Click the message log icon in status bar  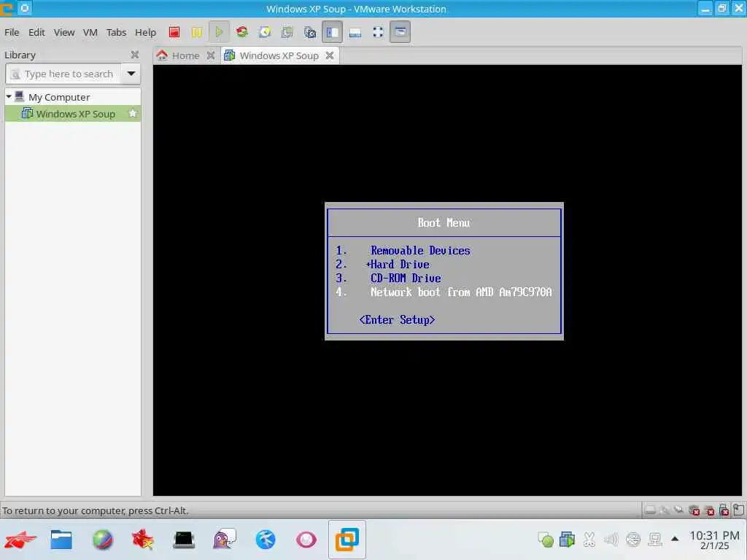click(738, 510)
